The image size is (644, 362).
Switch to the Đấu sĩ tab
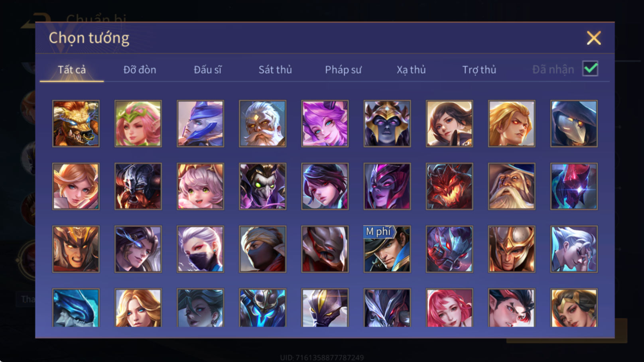[207, 70]
